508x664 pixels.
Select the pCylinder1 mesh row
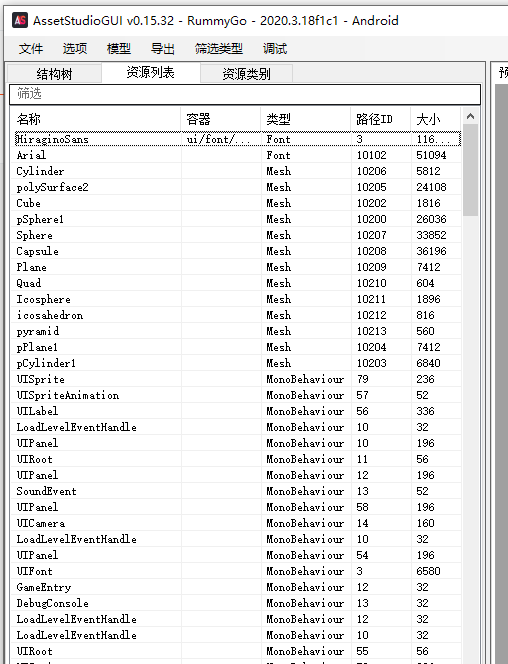pyautogui.click(x=237, y=363)
